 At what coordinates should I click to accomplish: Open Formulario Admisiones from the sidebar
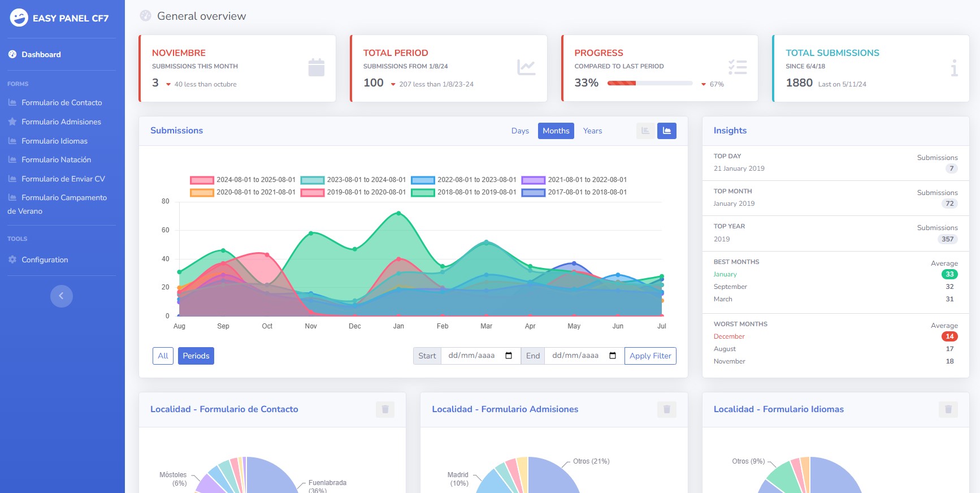tap(61, 122)
